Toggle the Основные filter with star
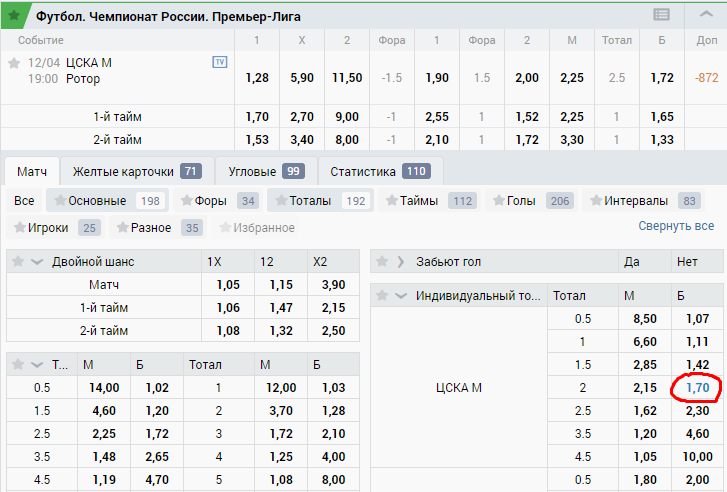 pyautogui.click(x=108, y=201)
